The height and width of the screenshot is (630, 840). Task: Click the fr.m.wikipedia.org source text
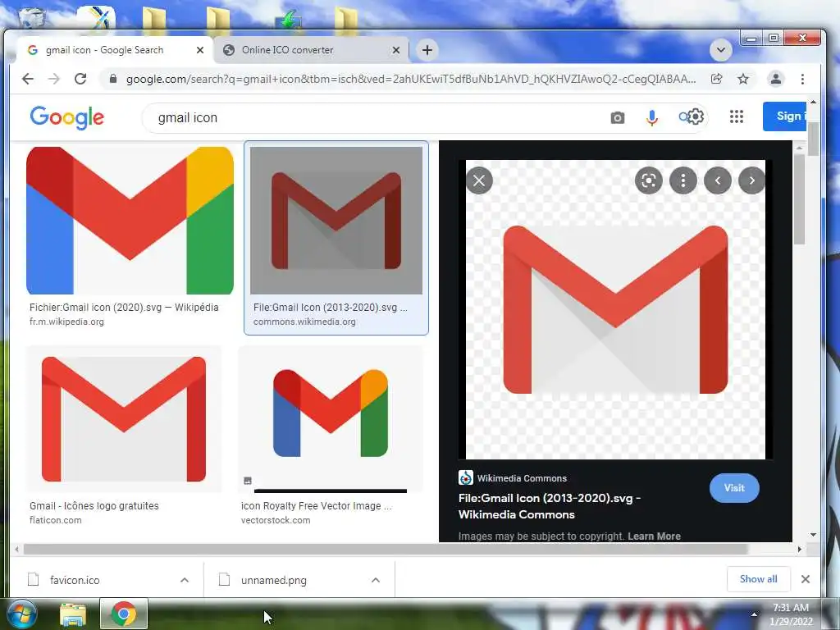pyautogui.click(x=66, y=322)
